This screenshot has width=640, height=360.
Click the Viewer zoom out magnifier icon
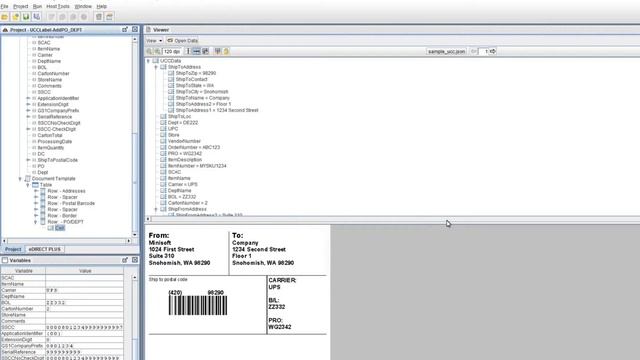point(149,51)
